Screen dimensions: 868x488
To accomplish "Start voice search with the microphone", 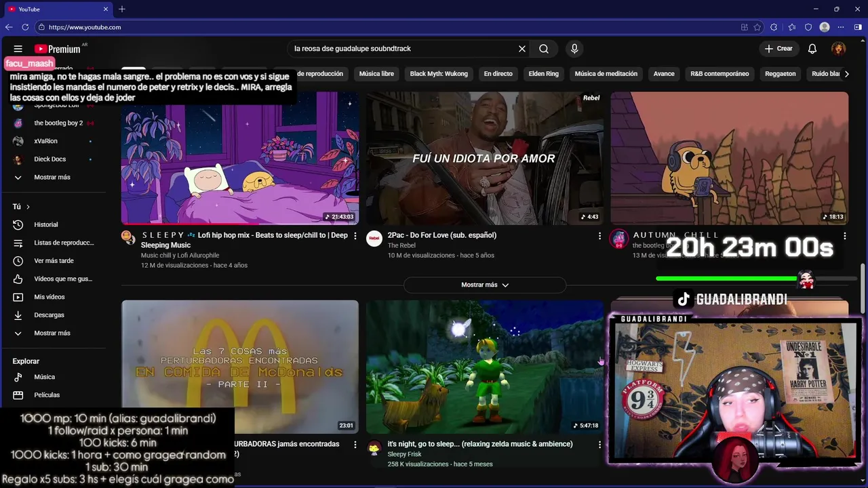I will tap(574, 49).
